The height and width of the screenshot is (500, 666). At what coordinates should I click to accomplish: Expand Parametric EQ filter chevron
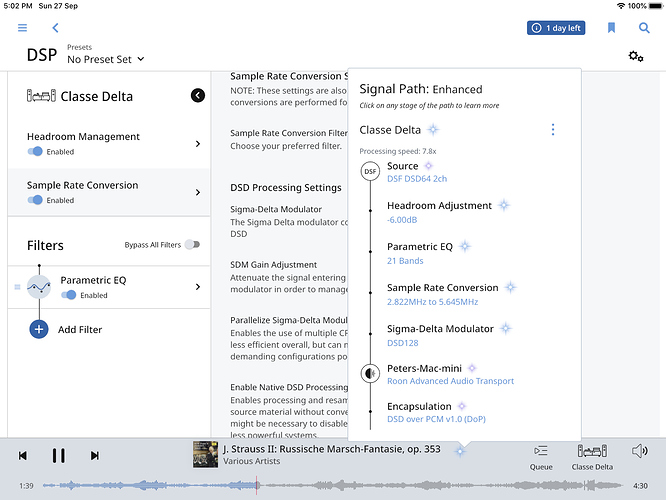click(x=198, y=287)
